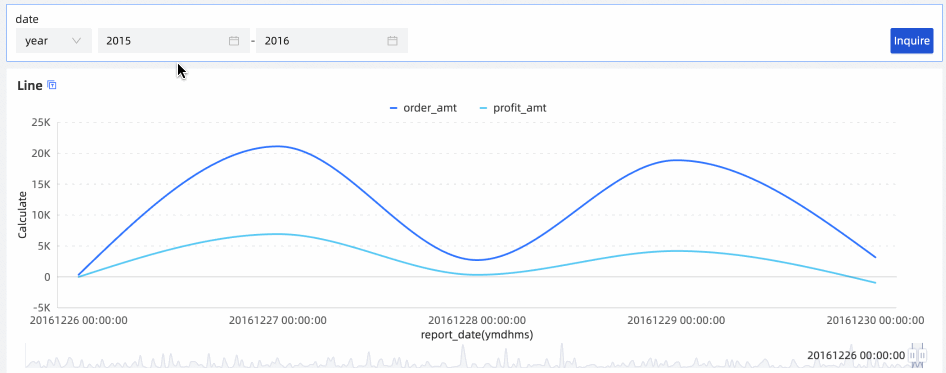
Task: Click order_amt line peak at 20161227
Action: click(278, 146)
